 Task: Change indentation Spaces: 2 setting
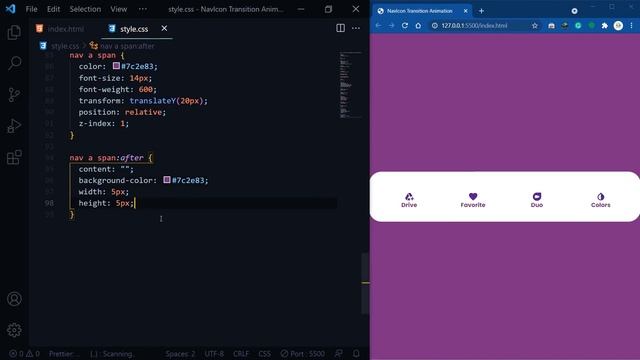point(180,354)
